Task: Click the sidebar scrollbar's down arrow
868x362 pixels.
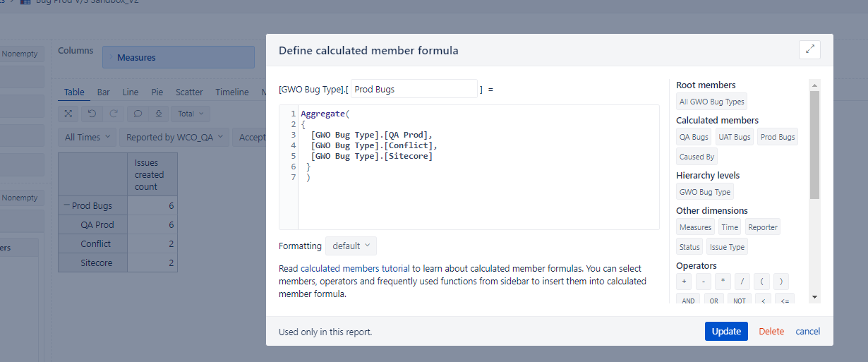Action: click(815, 298)
